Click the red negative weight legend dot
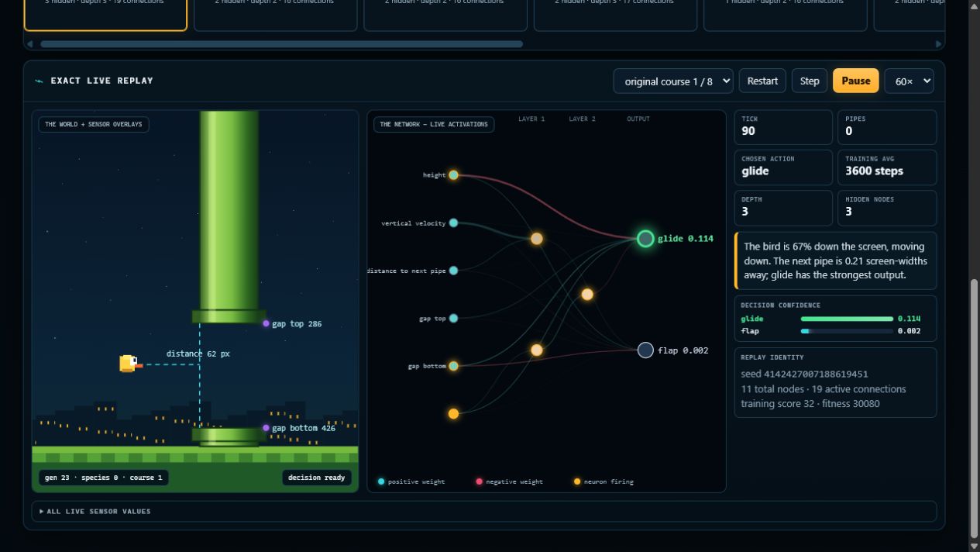The image size is (980, 552). [x=479, y=481]
